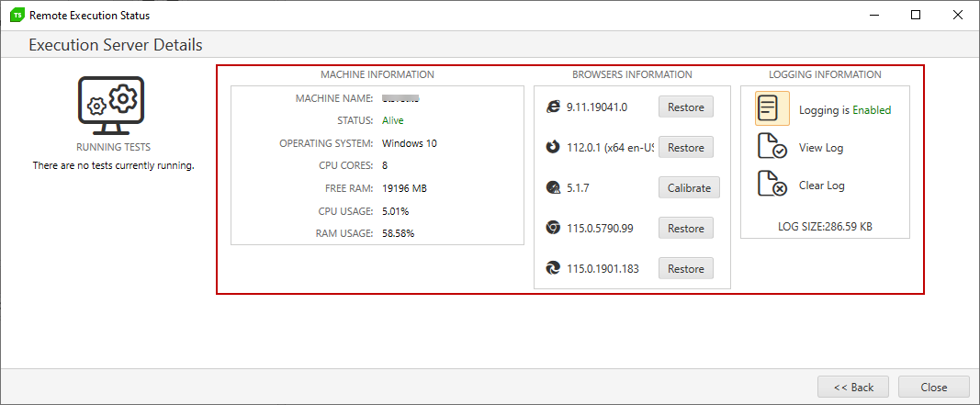The height and width of the screenshot is (405, 980).
Task: Click the 5.1.7 version text
Action: pyautogui.click(x=578, y=188)
